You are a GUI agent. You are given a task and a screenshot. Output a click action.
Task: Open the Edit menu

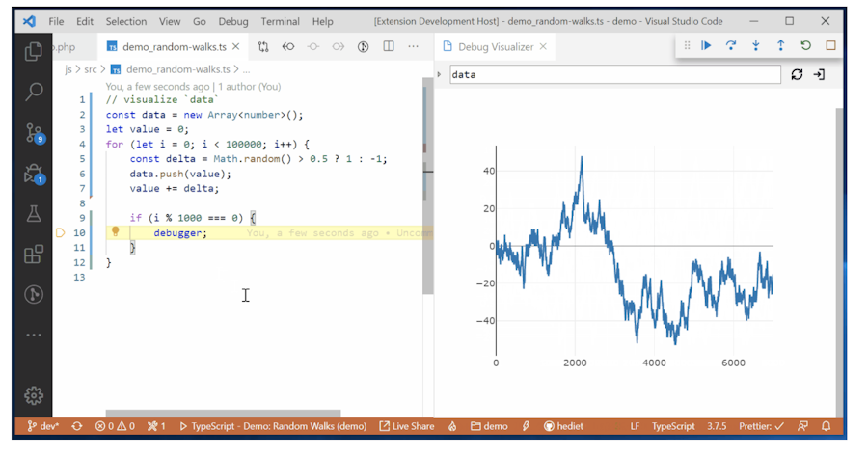click(x=85, y=21)
